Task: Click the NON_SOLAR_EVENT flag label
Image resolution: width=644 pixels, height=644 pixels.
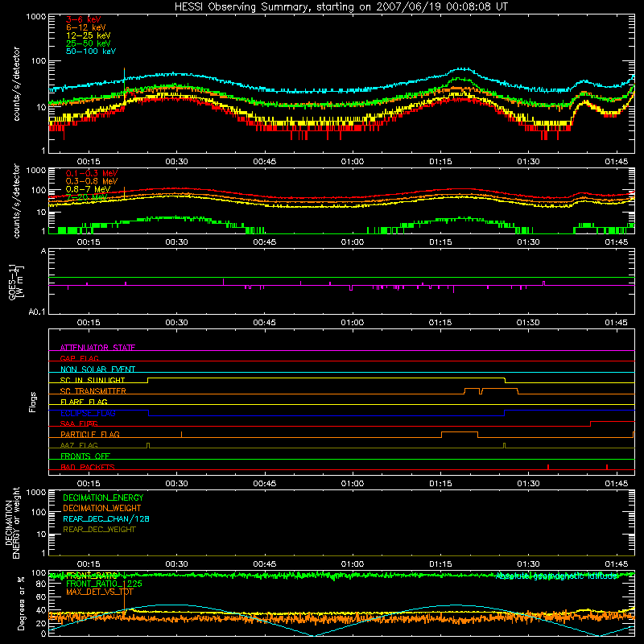Action: [97, 369]
